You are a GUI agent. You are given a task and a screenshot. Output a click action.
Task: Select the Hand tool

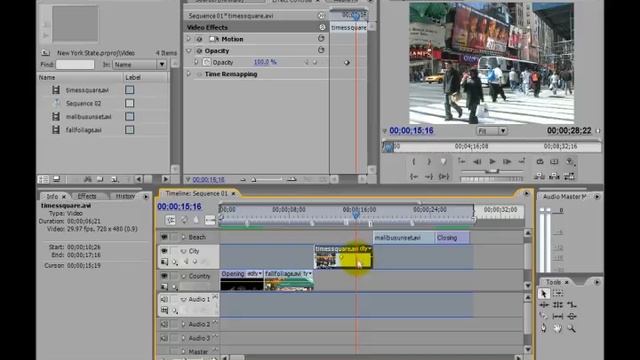click(558, 328)
